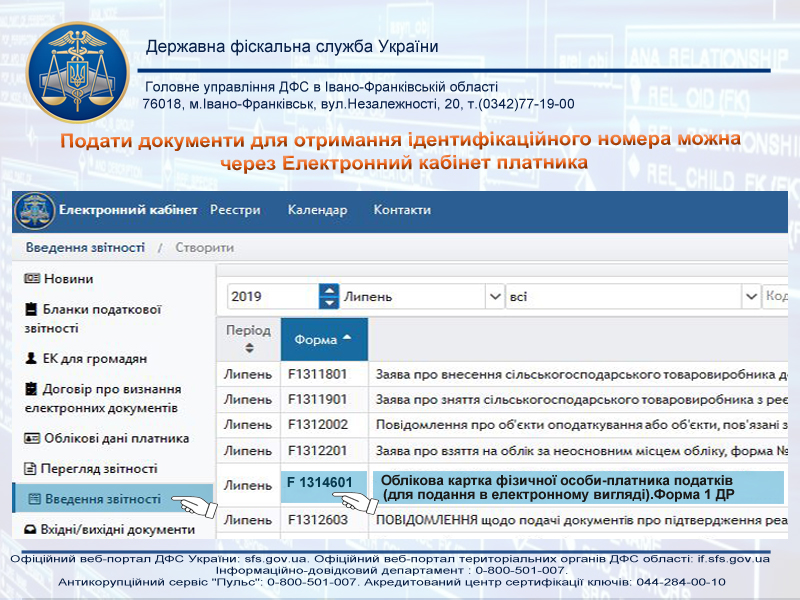Click the Вхідні/вихідні документи inbox icon
Viewport: 800px width, 600px height.
(x=31, y=530)
